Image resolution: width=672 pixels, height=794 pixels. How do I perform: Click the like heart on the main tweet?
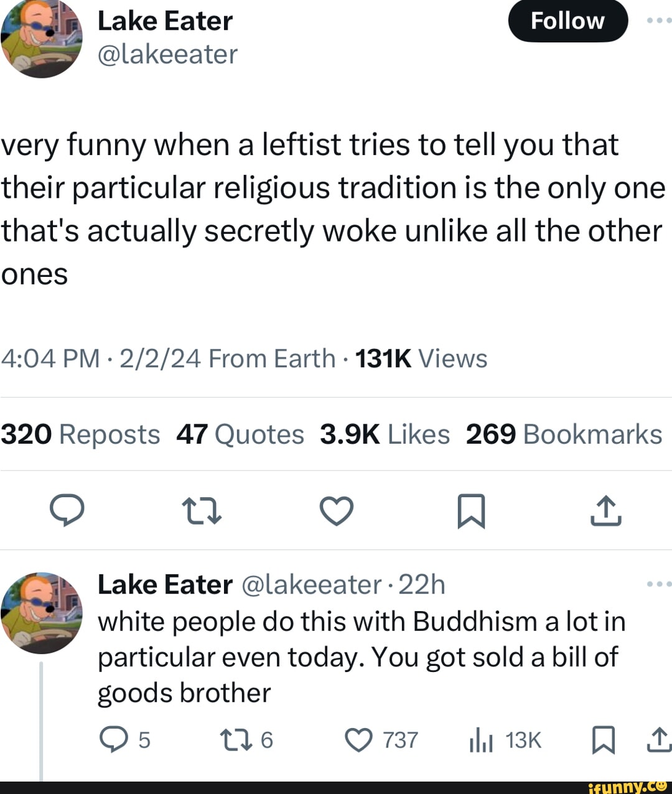(x=336, y=511)
